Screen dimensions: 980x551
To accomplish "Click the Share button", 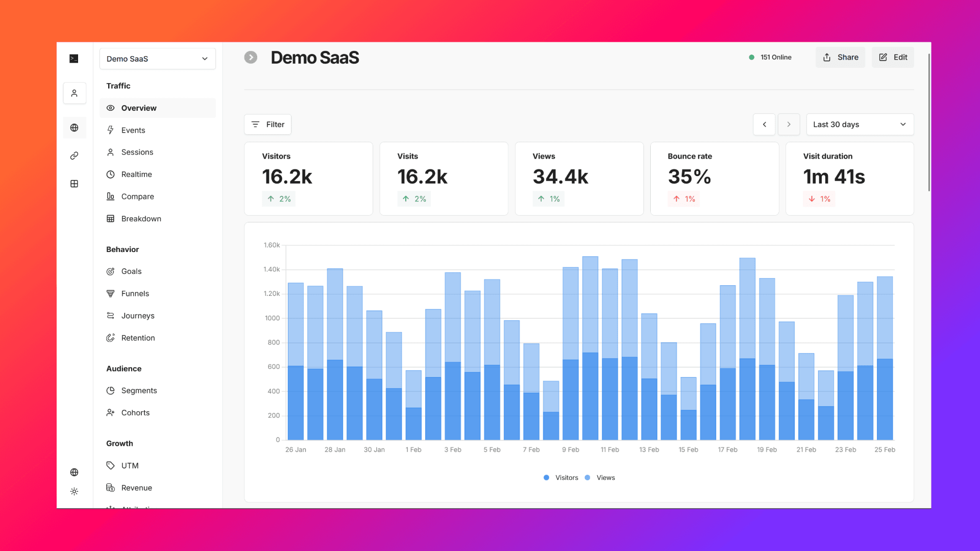I will pyautogui.click(x=840, y=57).
